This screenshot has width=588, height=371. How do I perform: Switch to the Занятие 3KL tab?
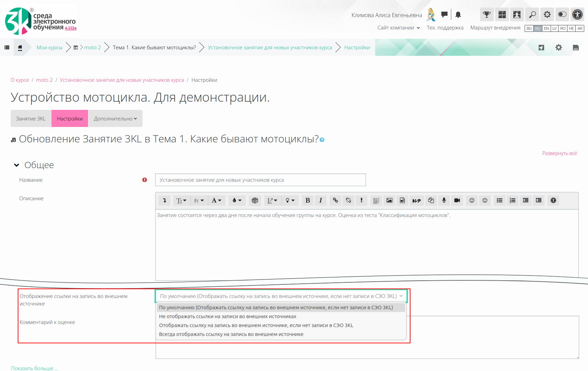pyautogui.click(x=31, y=119)
